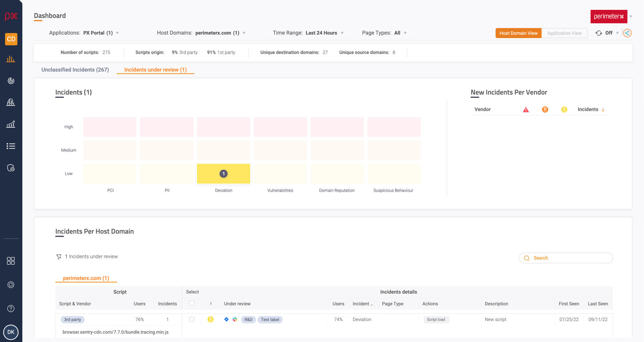Image resolution: width=644 pixels, height=342 pixels.
Task: Expand the Time Range dropdown
Action: (342, 33)
